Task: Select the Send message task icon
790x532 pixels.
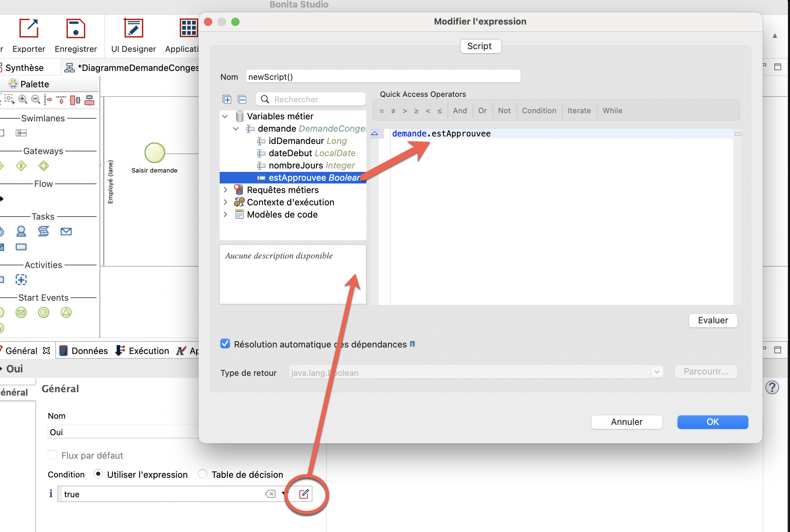Action: pos(66,232)
